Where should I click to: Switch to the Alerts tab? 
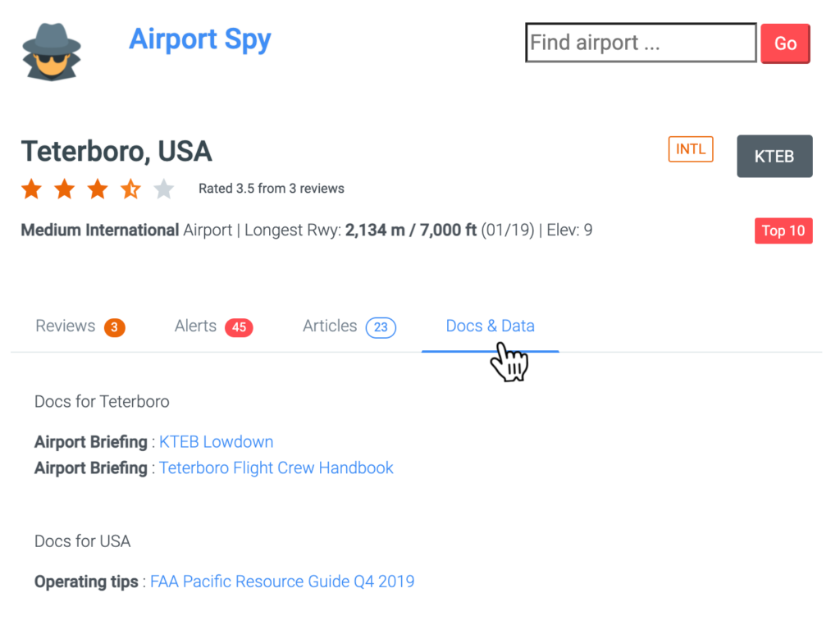pos(195,326)
